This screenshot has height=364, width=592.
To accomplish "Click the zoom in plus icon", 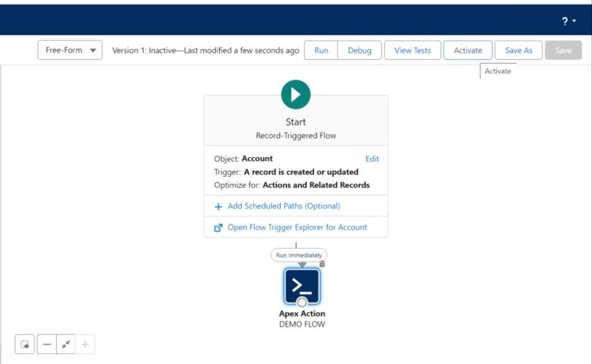I will (85, 344).
